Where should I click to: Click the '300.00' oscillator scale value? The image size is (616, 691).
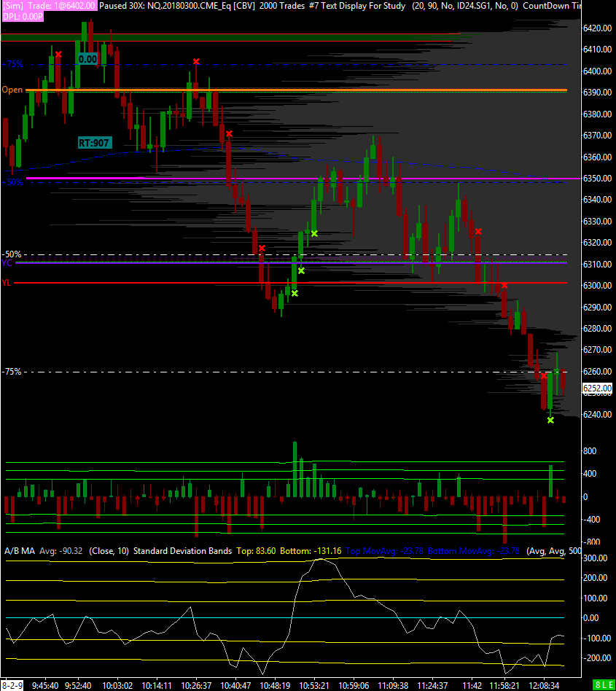tap(596, 558)
